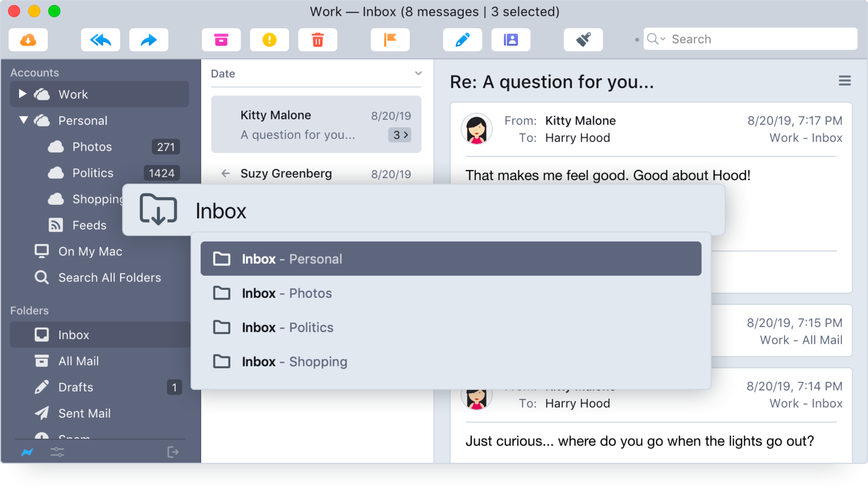Click email message options hamburger menu

click(x=846, y=81)
